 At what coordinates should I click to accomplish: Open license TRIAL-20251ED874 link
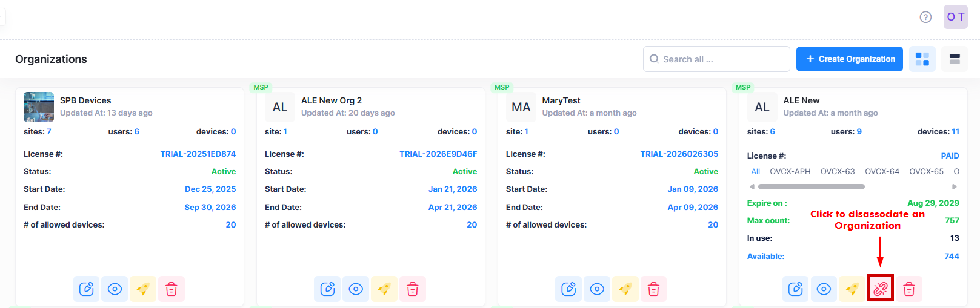pos(198,154)
